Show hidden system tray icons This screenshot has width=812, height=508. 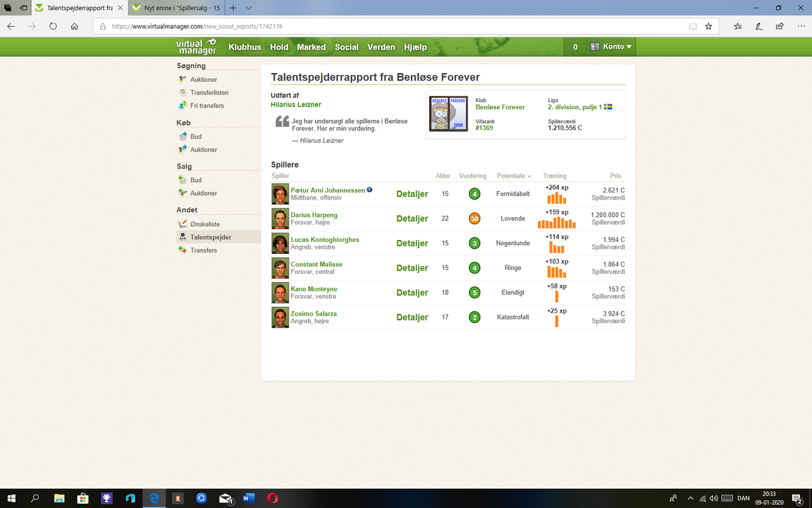pos(690,498)
